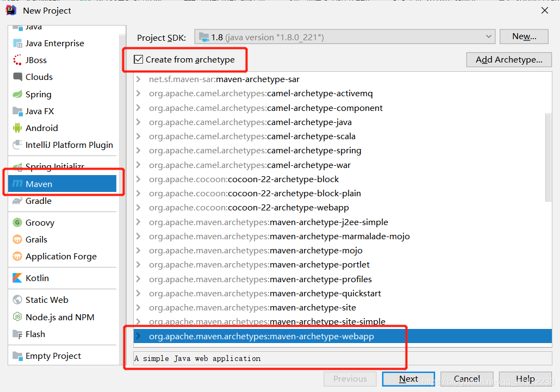The width and height of the screenshot is (560, 392).
Task: Click the Java Enterprise icon
Action: click(x=17, y=43)
